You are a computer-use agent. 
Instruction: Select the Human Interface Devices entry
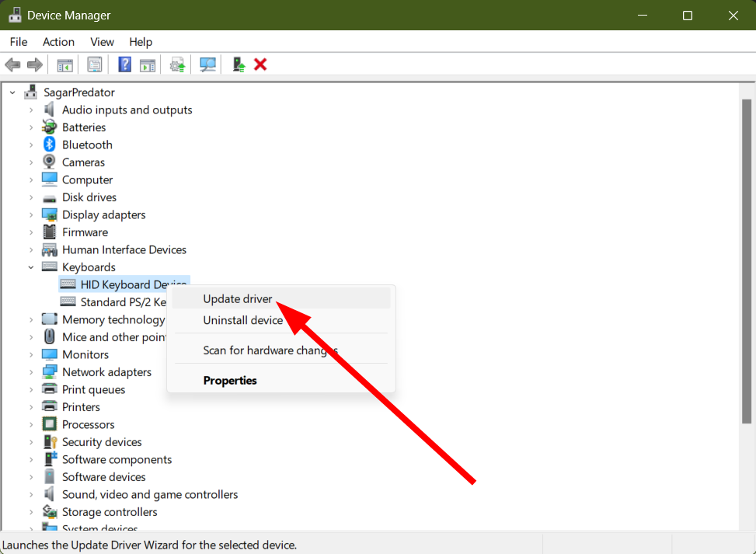(x=124, y=249)
